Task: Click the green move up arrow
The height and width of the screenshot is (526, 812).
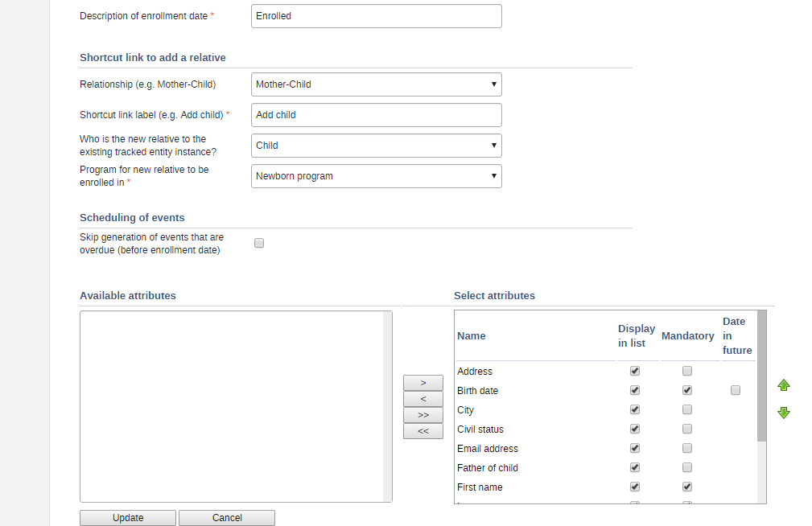Action: [783, 386]
